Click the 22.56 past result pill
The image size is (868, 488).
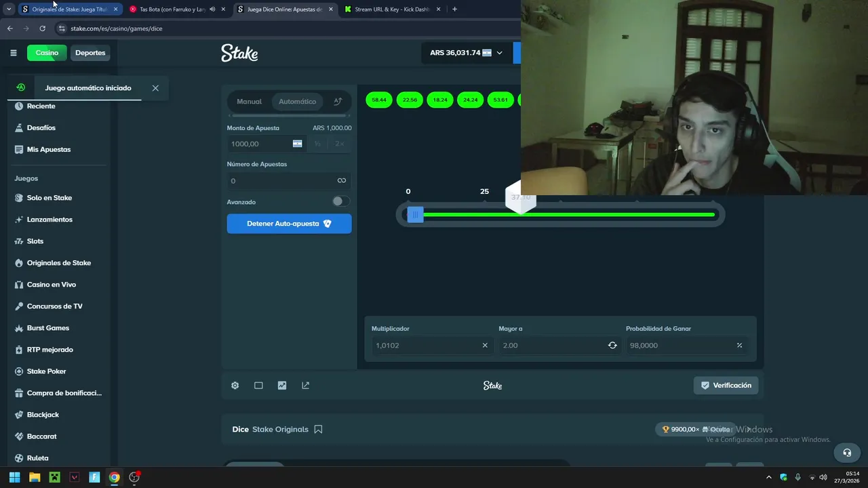click(x=410, y=100)
